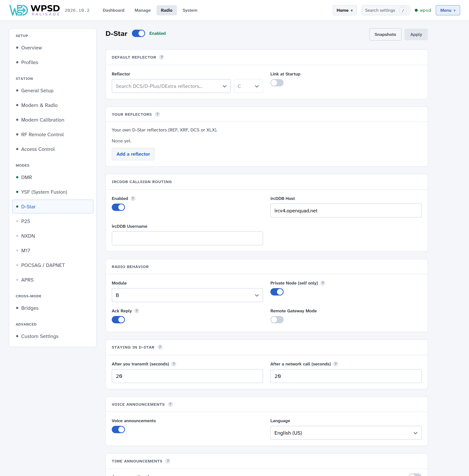Image resolution: width=469 pixels, height=476 pixels.
Task: Open help icon for Default Reflector
Action: click(x=162, y=57)
